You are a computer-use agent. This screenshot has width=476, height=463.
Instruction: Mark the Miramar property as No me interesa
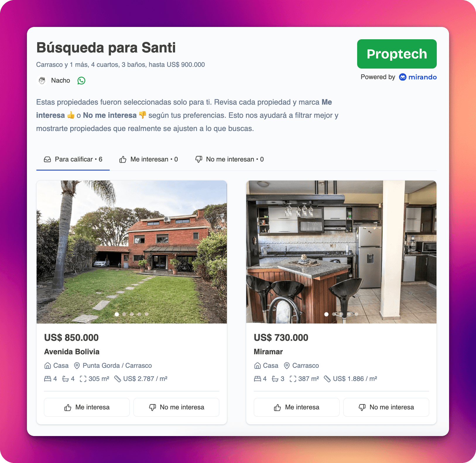click(386, 407)
